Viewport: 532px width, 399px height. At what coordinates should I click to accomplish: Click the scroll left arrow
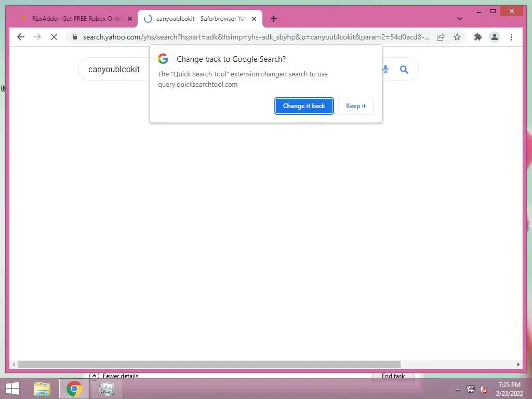[14, 364]
